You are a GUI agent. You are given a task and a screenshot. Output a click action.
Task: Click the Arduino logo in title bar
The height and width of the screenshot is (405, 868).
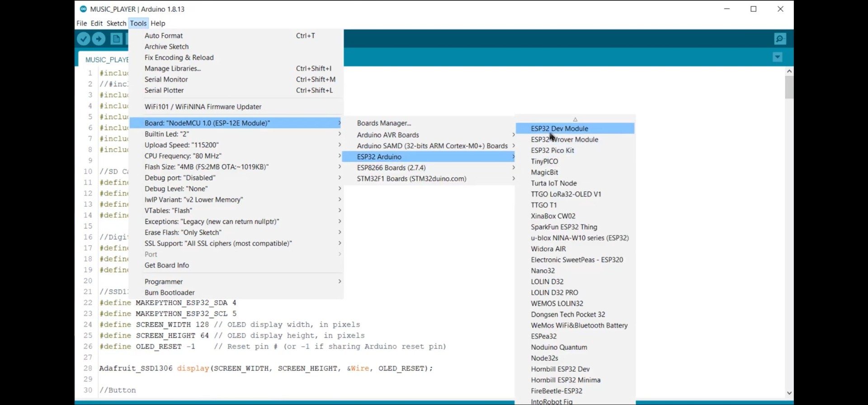[x=83, y=9]
